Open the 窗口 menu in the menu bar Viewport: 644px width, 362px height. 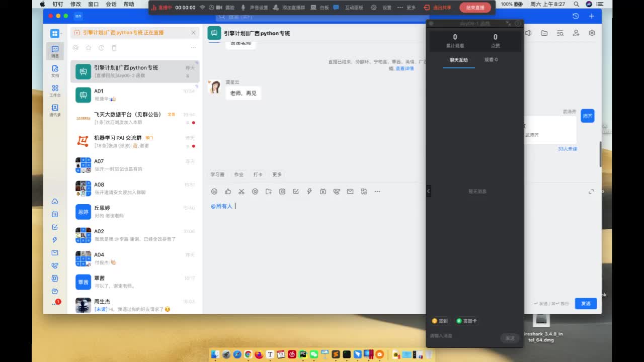[x=93, y=4]
